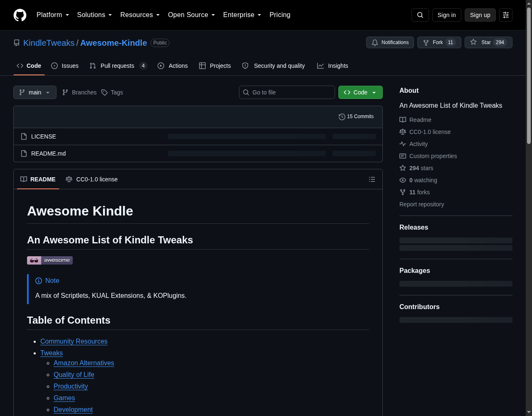Expand the Solutions menu
Screen dimensions: 532x416
[x=95, y=15]
